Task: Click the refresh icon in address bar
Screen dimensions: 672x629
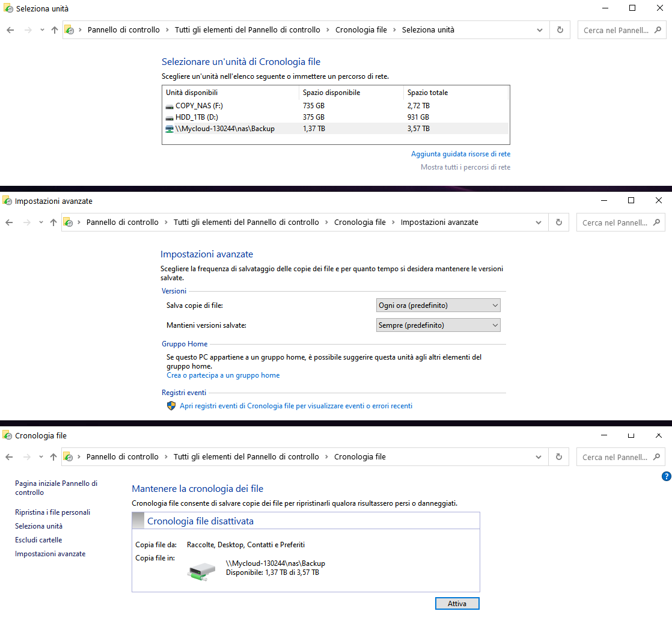Action: pyautogui.click(x=559, y=29)
